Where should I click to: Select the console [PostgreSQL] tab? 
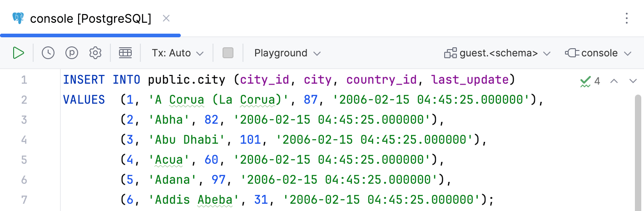[90, 18]
